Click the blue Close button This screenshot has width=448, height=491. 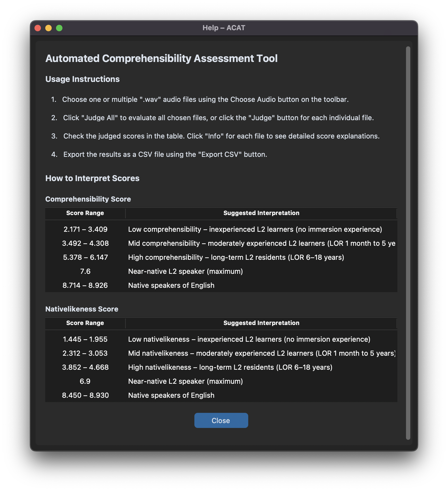pos(221,420)
